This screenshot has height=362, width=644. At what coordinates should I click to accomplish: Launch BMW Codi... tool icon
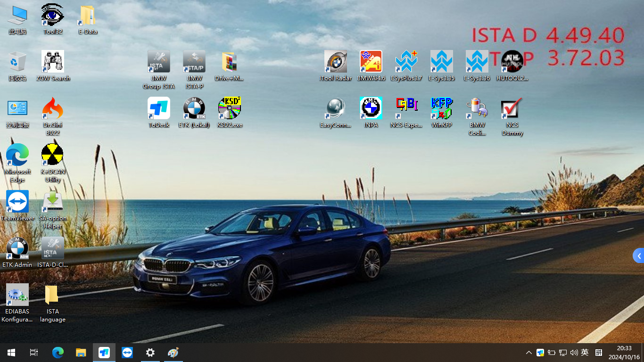[477, 116]
